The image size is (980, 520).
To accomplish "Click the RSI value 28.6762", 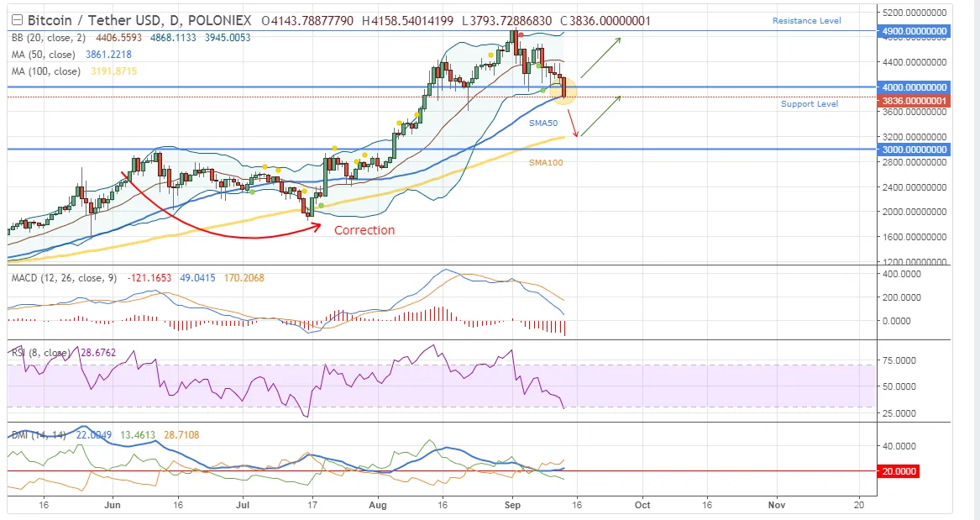I will tap(98, 353).
